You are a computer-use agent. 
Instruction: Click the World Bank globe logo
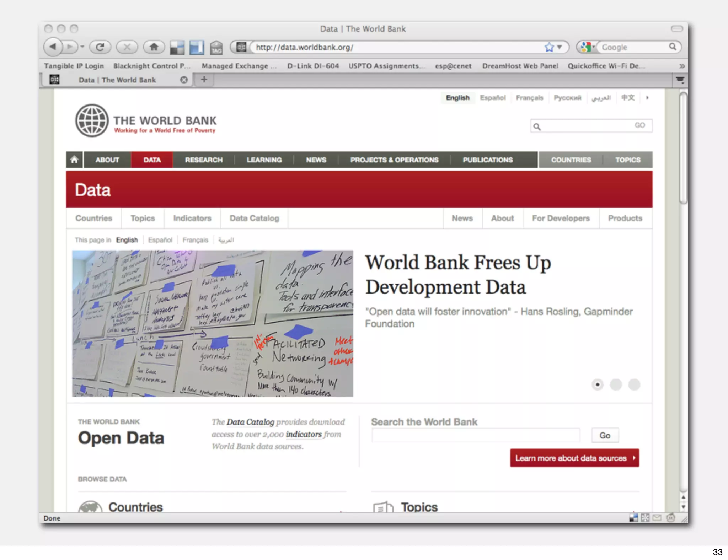pos(92,121)
